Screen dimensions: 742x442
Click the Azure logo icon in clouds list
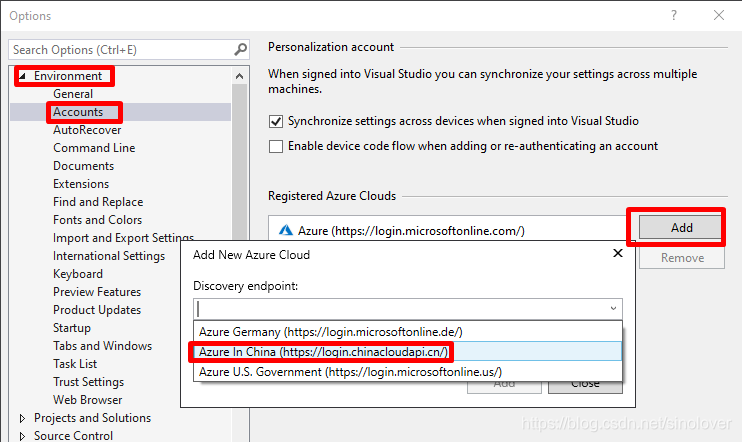(286, 230)
